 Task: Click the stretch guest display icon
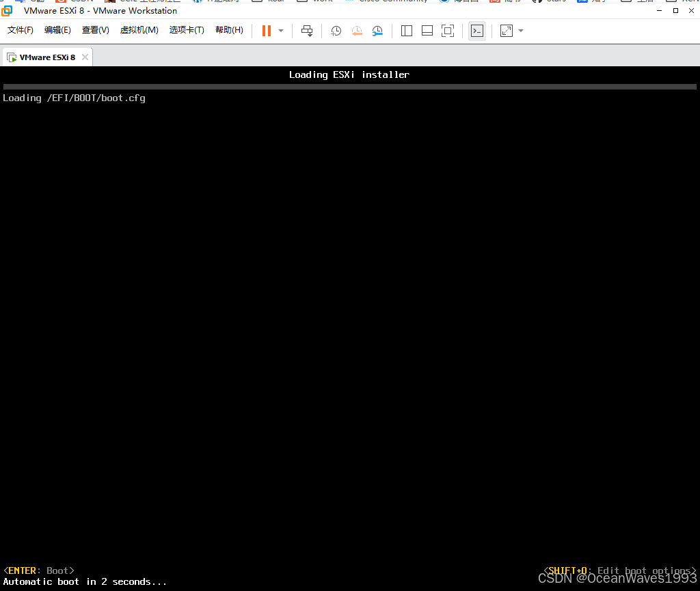pos(507,31)
